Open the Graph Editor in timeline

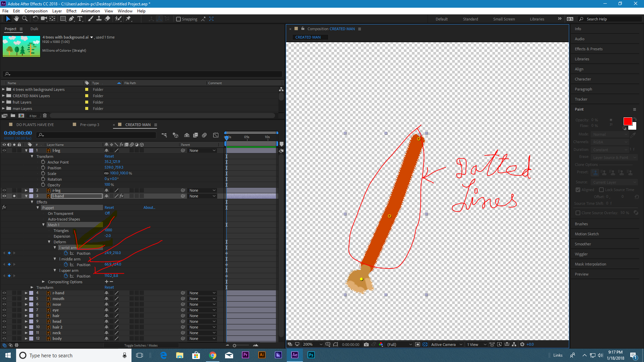[216, 135]
